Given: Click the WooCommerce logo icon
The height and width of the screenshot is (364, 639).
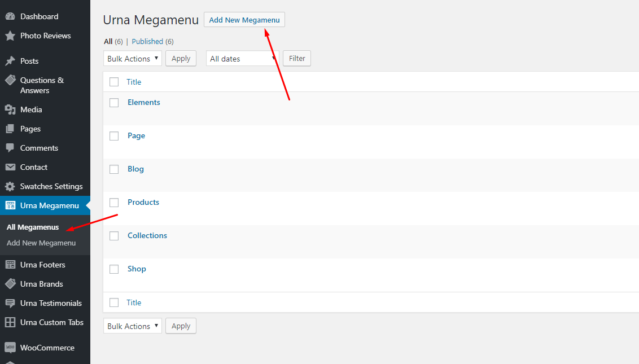Looking at the screenshot, I should pyautogui.click(x=10, y=348).
